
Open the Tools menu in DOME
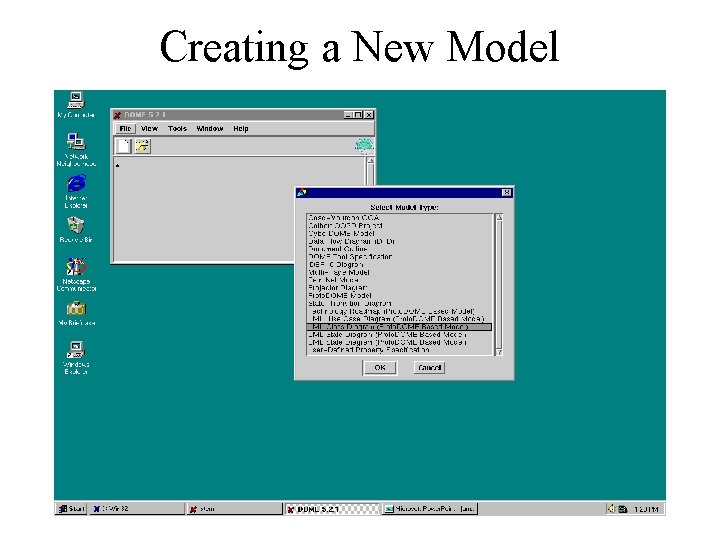177,129
